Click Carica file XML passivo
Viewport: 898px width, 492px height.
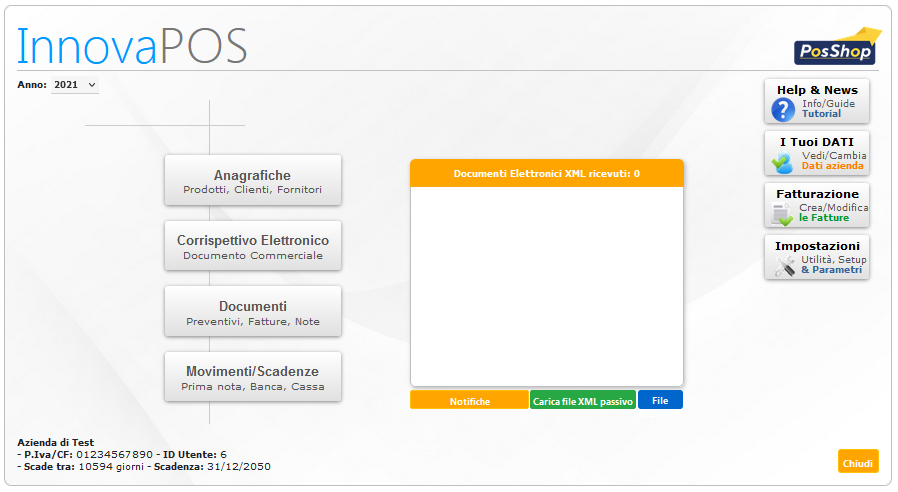click(582, 400)
